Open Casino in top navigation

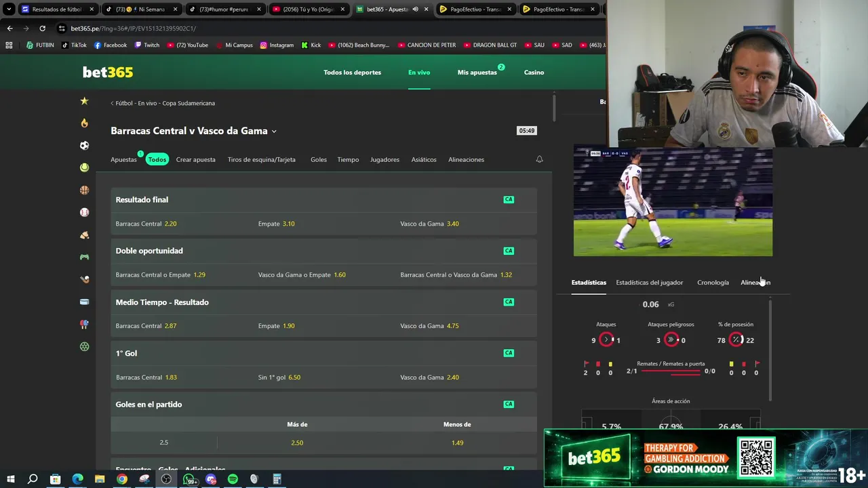[x=534, y=73]
